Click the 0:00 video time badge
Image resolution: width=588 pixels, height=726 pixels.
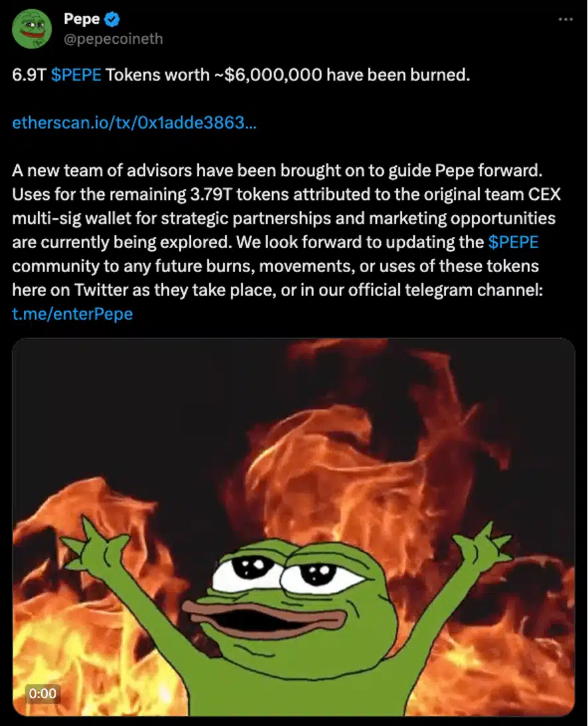click(42, 693)
